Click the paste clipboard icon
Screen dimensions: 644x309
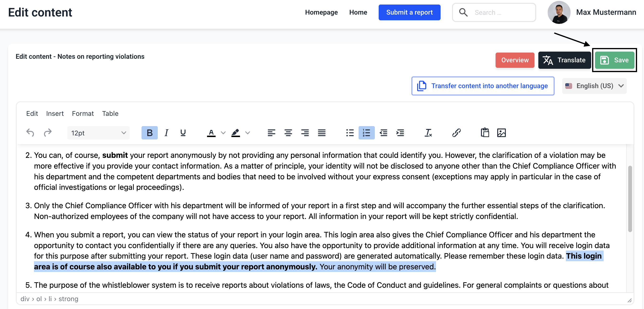coord(485,133)
